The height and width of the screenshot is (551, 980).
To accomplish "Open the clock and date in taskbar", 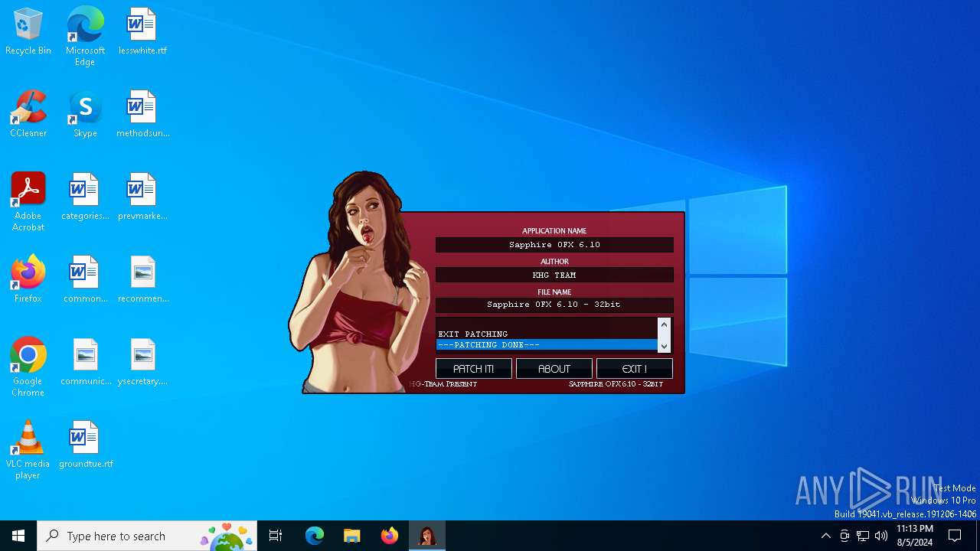I will click(x=915, y=536).
